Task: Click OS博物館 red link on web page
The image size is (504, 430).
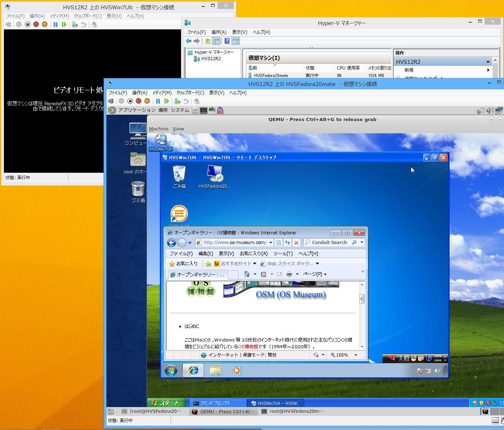Action: [x=248, y=347]
